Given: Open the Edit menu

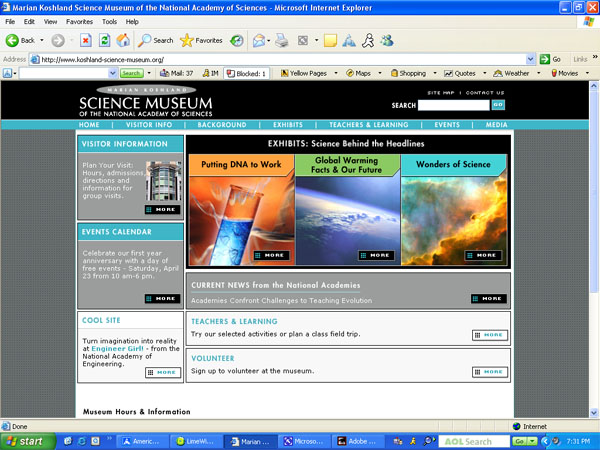Looking at the screenshot, I should (29, 22).
